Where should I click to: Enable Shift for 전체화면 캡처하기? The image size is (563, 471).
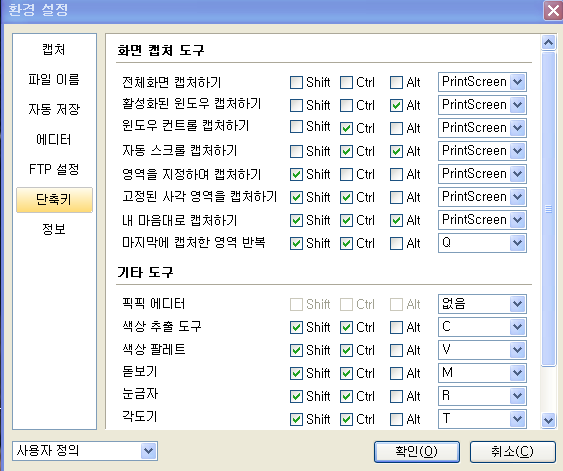(x=296, y=83)
